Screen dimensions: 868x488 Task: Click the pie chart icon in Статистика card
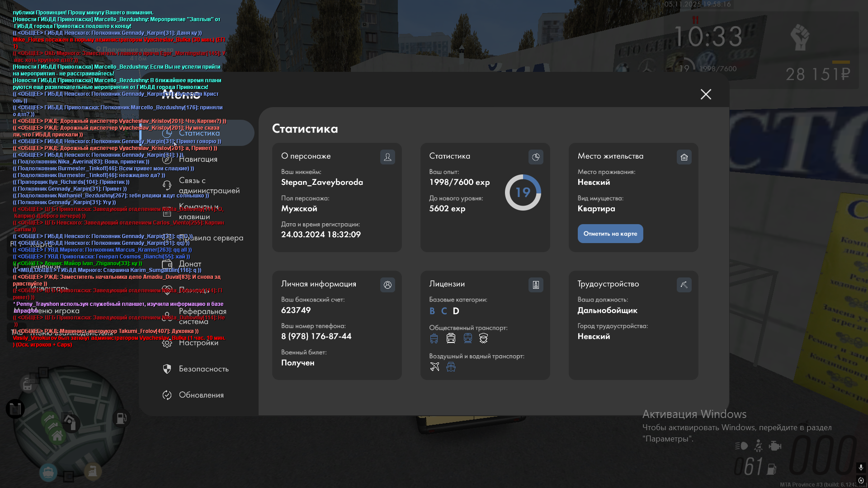coord(536,157)
